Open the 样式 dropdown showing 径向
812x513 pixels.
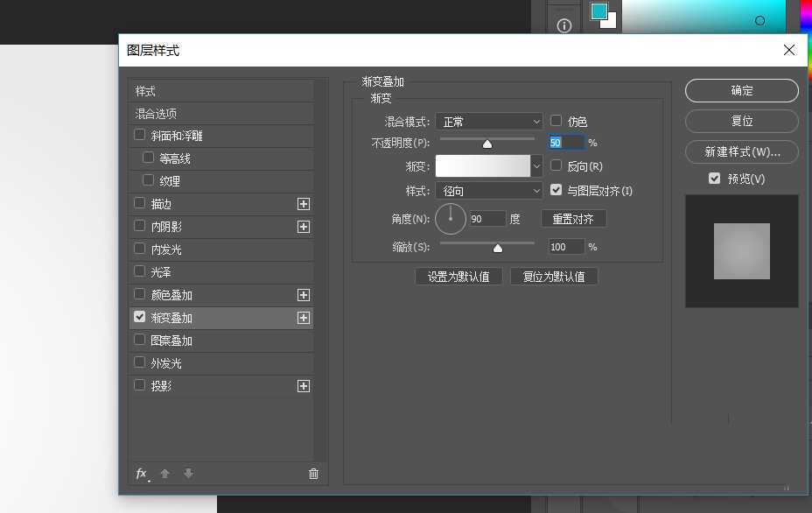[x=488, y=190]
